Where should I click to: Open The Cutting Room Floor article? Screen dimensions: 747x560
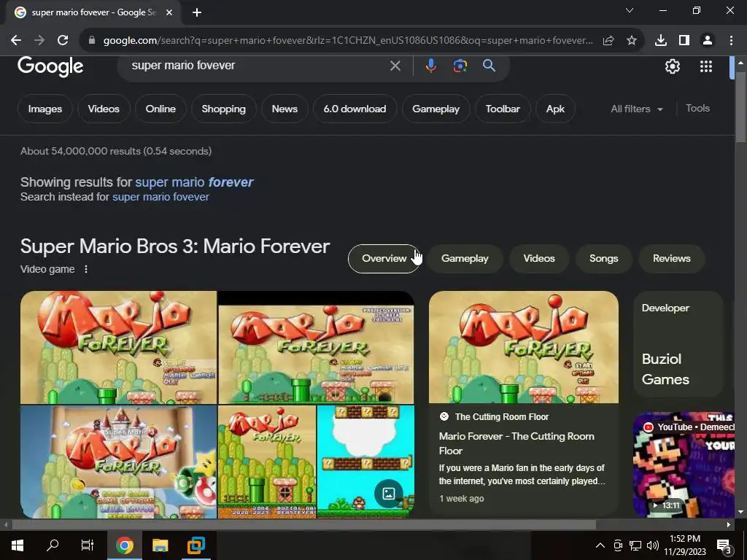524,402
